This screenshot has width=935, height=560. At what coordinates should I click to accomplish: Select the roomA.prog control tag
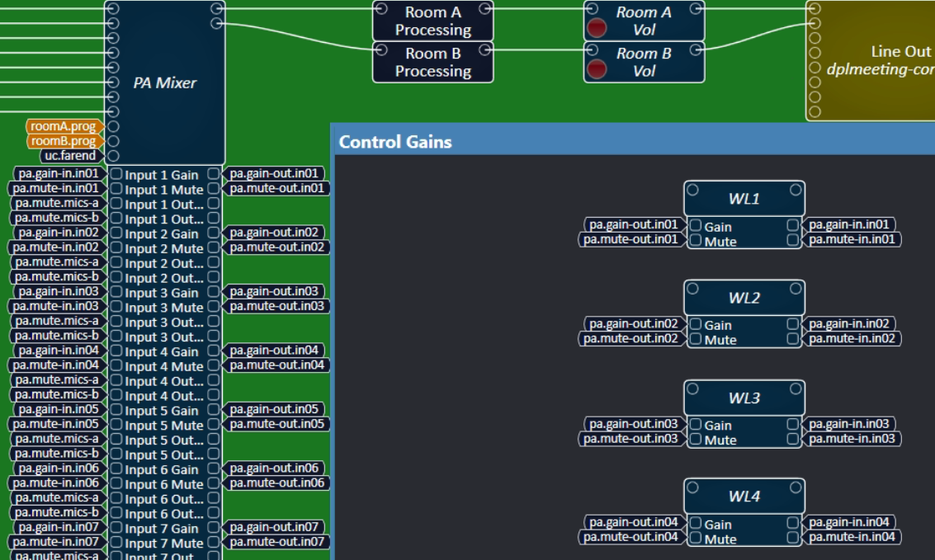(x=64, y=126)
